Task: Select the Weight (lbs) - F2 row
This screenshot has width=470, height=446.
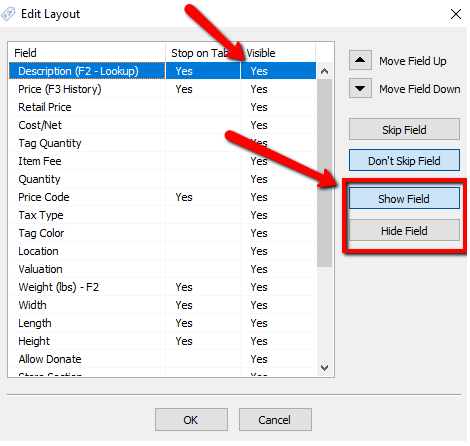Action: (x=162, y=287)
